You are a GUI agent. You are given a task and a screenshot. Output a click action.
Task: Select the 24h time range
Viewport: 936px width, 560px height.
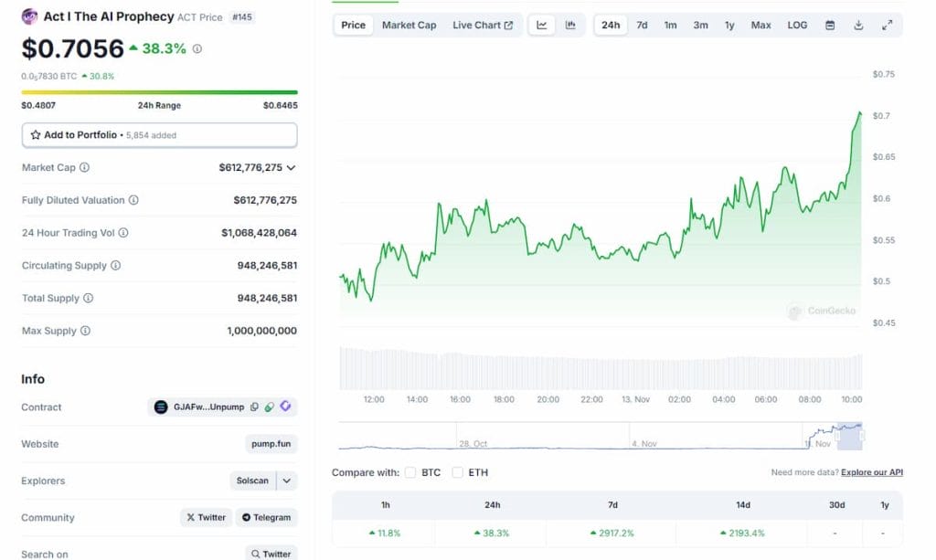tap(611, 25)
